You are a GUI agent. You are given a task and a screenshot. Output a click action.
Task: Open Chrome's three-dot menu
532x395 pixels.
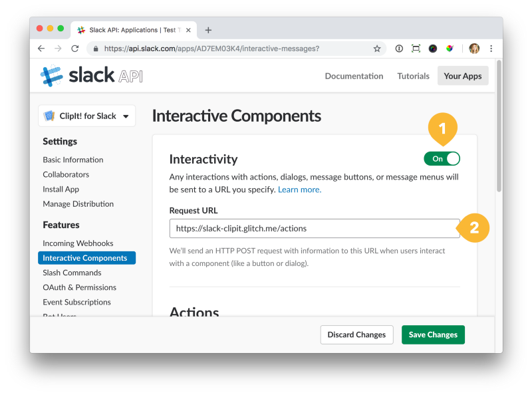point(491,49)
